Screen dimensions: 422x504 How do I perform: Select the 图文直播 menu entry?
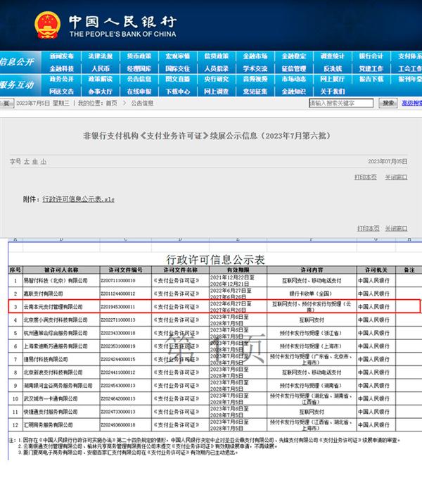[178, 79]
